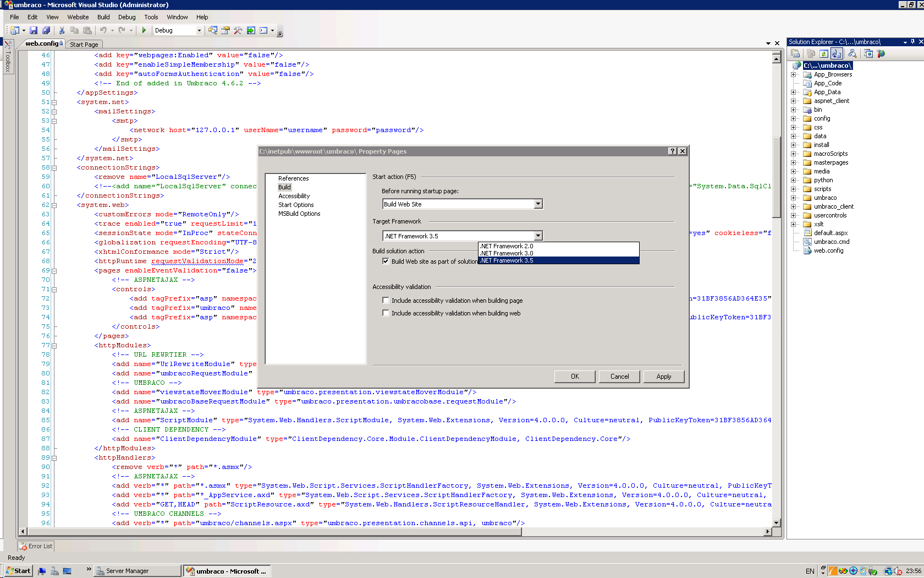The image size is (924, 578).
Task: Collapse the system.web outline at line 62
Action: pos(54,205)
